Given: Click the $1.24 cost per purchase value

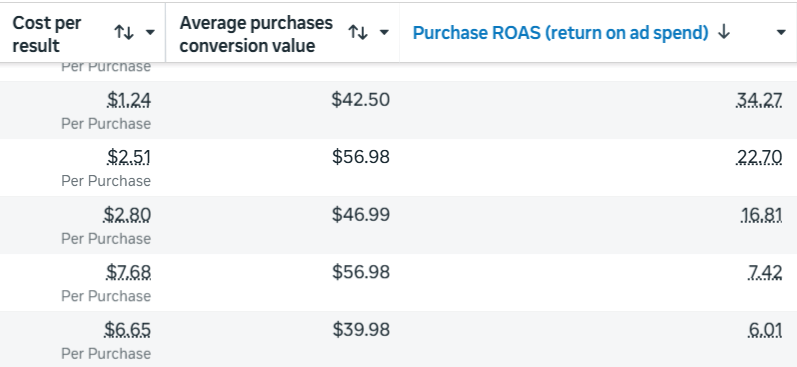Looking at the screenshot, I should point(129,100).
